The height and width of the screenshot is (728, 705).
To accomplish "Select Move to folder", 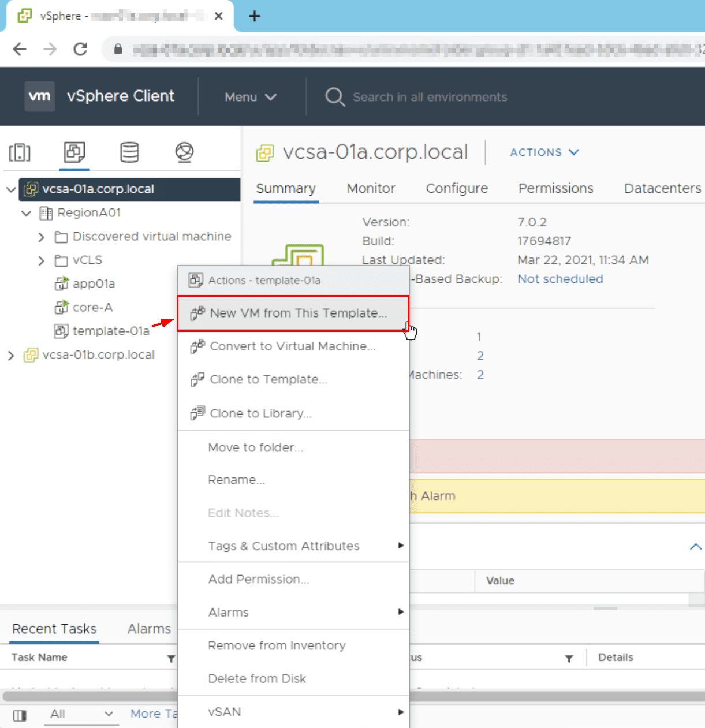I will pyautogui.click(x=293, y=447).
